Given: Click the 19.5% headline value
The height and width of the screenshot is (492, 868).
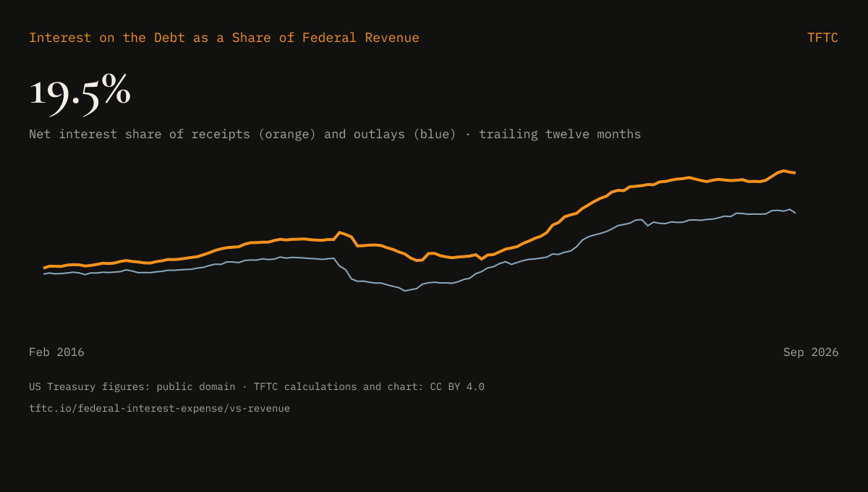Looking at the screenshot, I should tap(80, 93).
